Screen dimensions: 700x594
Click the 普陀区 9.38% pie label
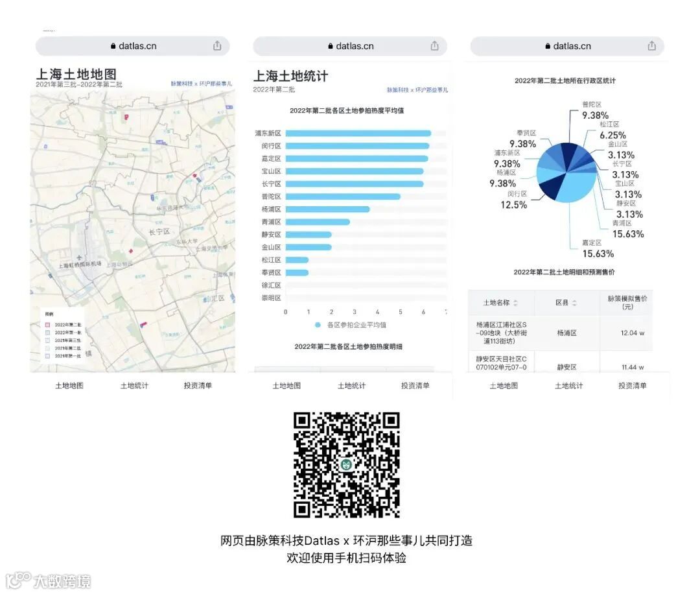tap(595, 111)
